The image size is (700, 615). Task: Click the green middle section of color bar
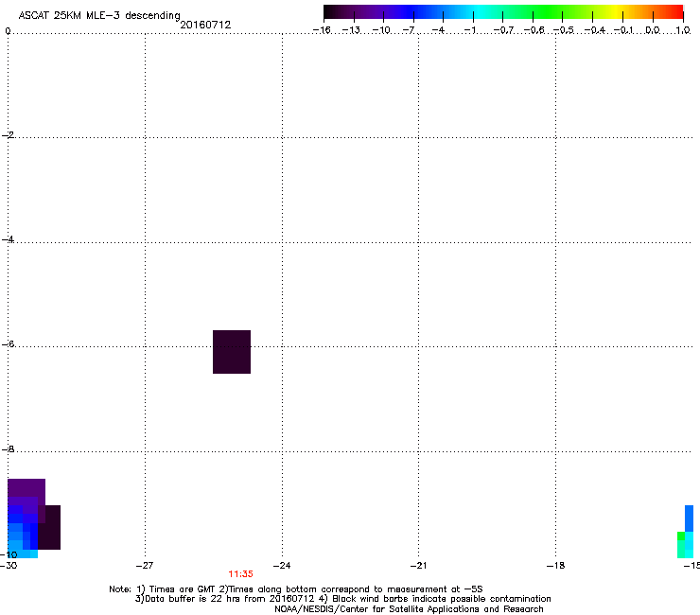[x=547, y=12]
